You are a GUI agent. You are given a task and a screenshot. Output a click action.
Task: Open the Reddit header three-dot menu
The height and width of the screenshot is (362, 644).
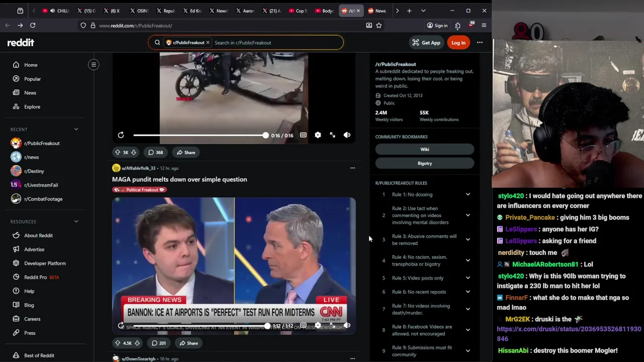point(480,43)
